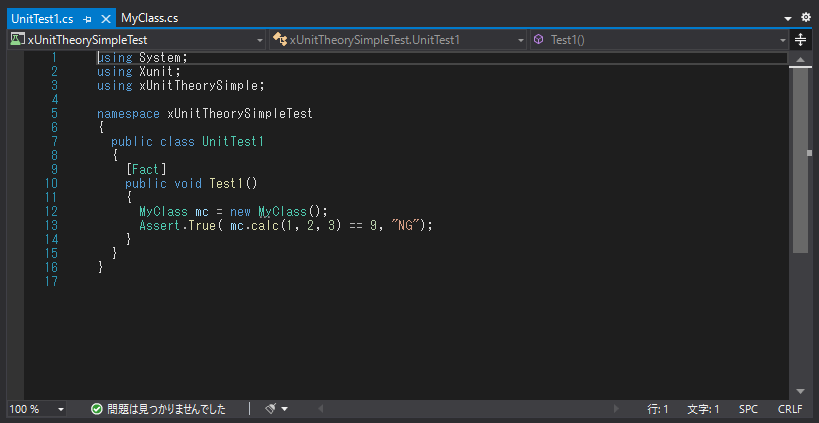Click line number 5 in the gutter

[55, 113]
